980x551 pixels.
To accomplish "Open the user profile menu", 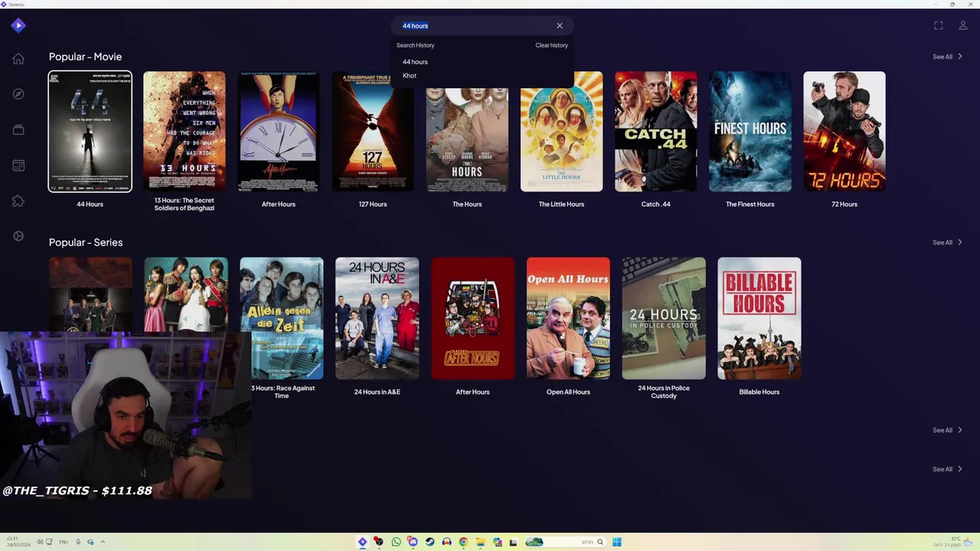I will click(x=963, y=25).
